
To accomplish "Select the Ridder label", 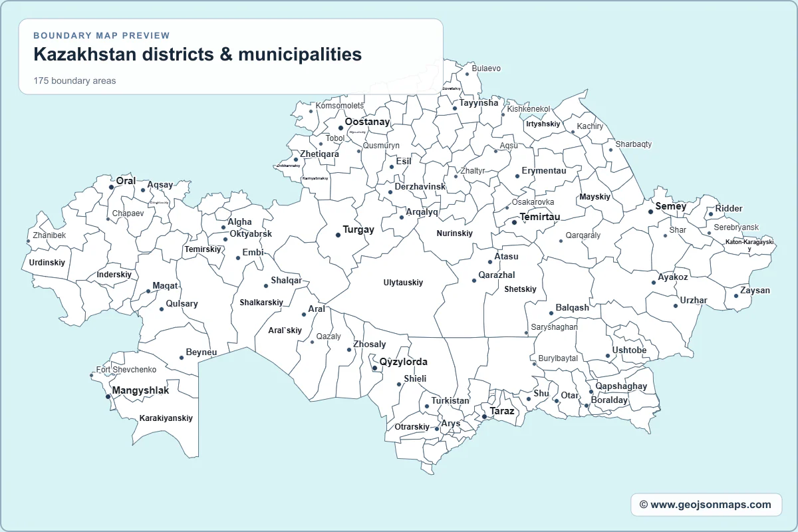I will click(729, 209).
